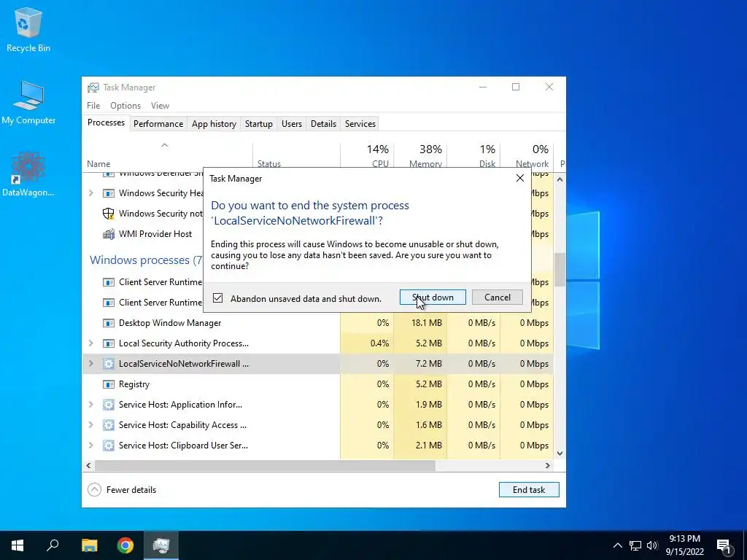This screenshot has height=560, width=747.
Task: Open taskbar search magnifier
Action: pyautogui.click(x=53, y=545)
